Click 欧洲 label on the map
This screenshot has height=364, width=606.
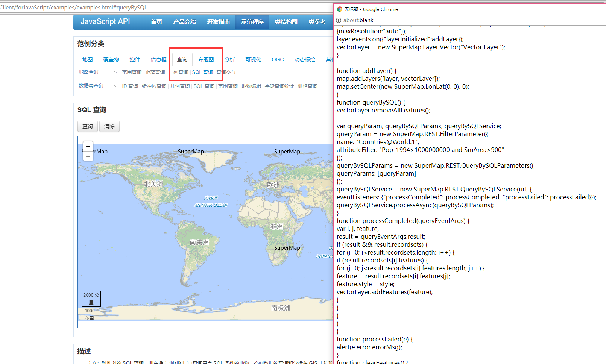coord(273,185)
